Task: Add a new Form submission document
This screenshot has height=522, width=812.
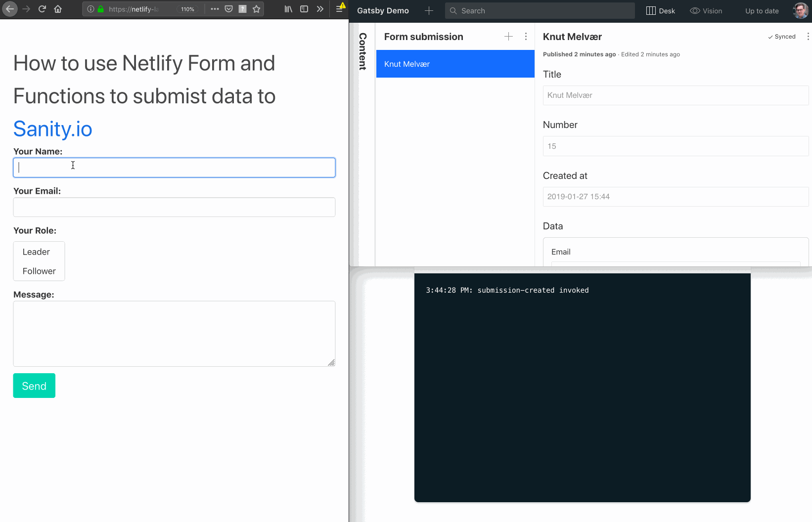Action: point(508,37)
